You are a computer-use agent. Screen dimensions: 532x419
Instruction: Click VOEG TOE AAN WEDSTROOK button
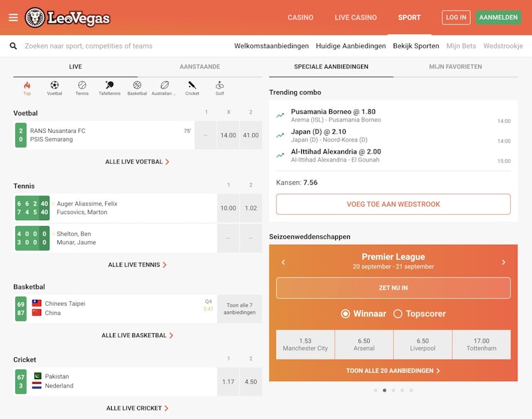(393, 204)
